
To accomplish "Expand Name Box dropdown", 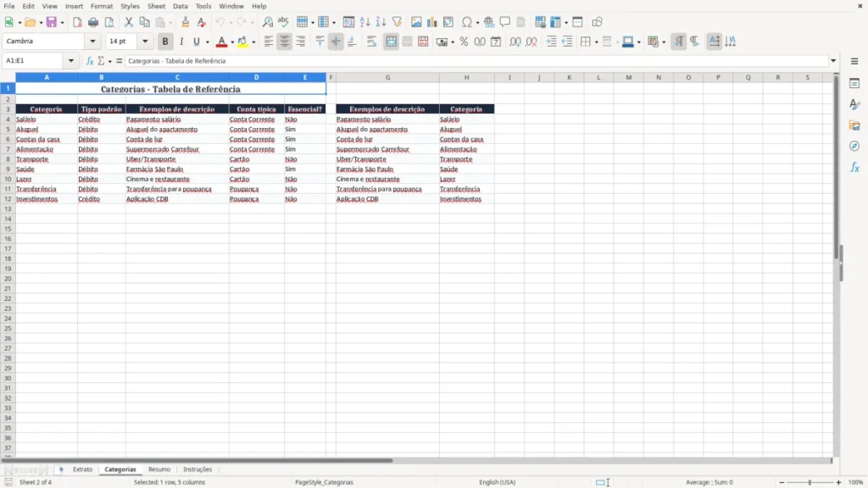I will click(x=71, y=61).
